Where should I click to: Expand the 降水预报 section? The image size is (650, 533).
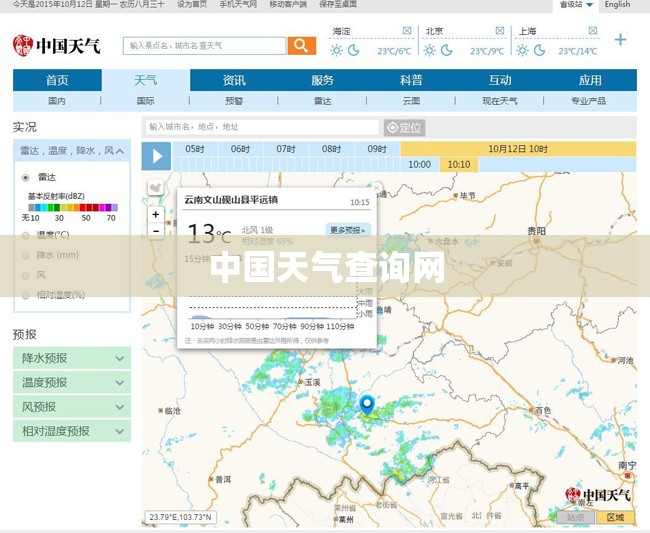[72, 358]
